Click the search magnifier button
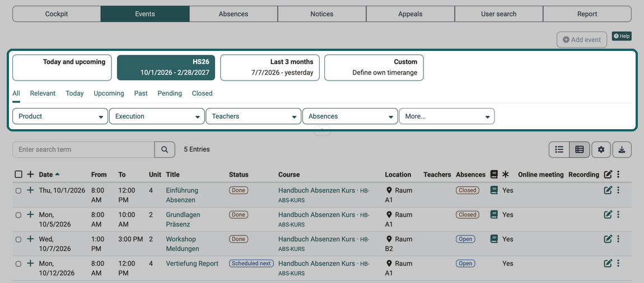Image resolution: width=644 pixels, height=283 pixels. pyautogui.click(x=165, y=150)
